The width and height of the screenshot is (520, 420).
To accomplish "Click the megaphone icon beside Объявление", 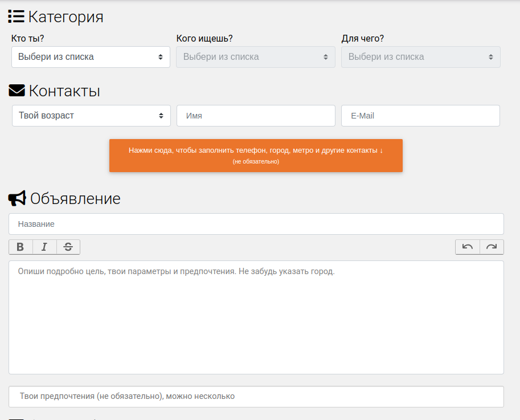I will pyautogui.click(x=17, y=198).
